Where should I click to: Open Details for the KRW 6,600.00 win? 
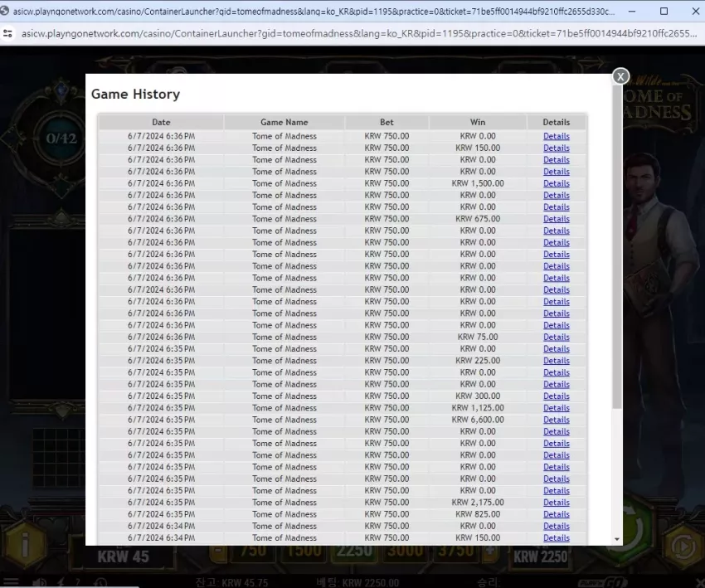(557, 420)
